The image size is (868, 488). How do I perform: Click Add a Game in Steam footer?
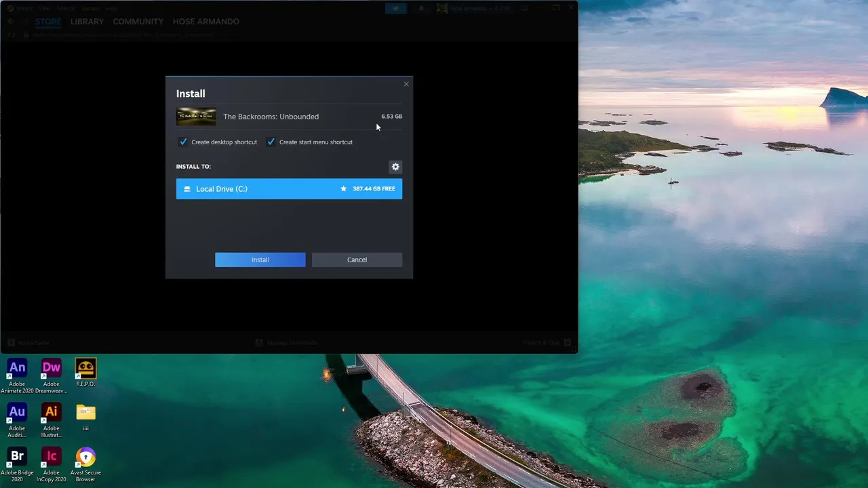pyautogui.click(x=28, y=343)
